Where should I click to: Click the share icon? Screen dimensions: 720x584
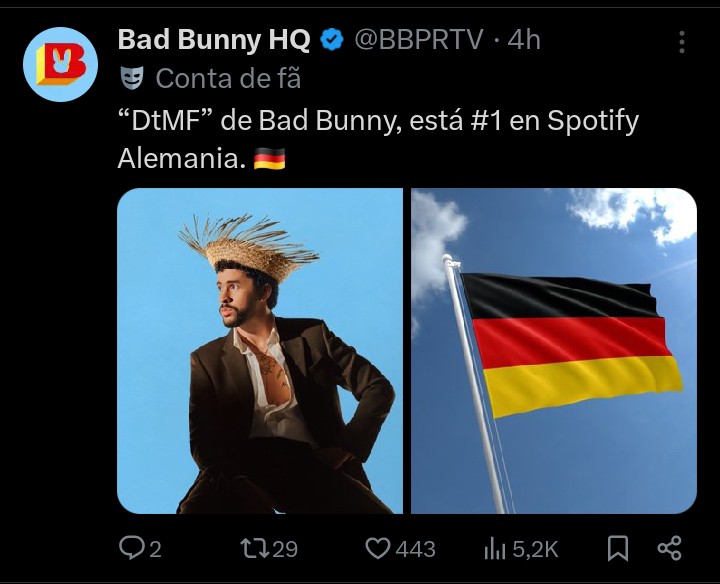(x=670, y=548)
